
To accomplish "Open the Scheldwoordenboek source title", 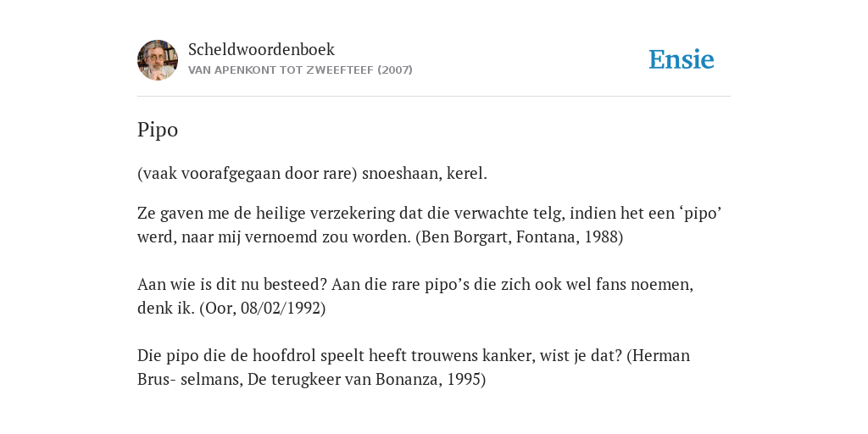I will [261, 49].
